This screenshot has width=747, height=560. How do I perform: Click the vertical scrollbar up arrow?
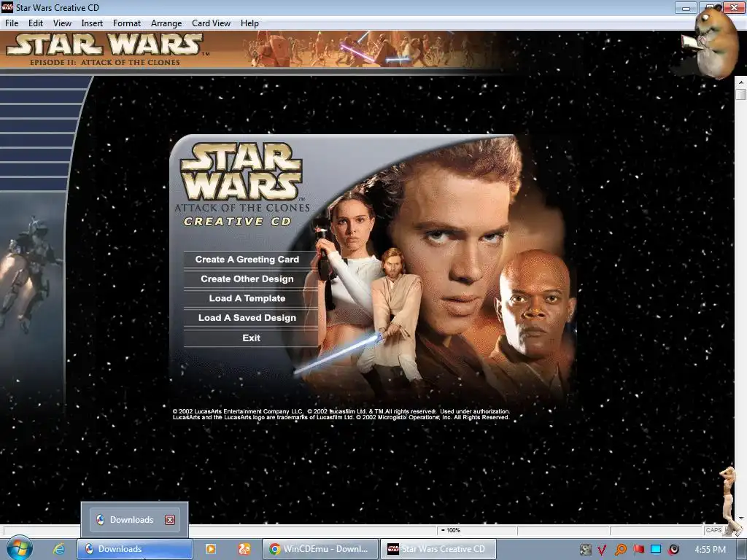741,82
